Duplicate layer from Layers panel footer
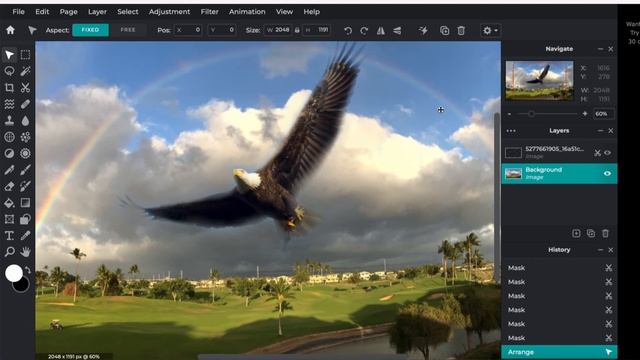Viewport: 640px width, 360px height. coord(591,233)
